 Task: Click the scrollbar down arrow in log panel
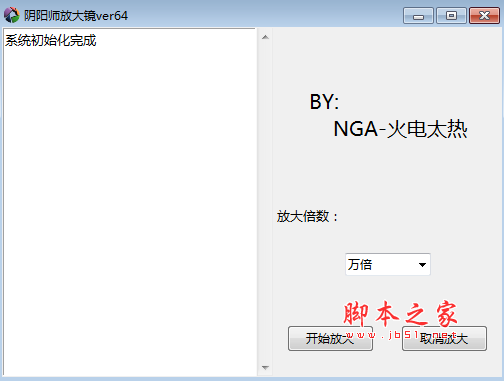pos(265,368)
